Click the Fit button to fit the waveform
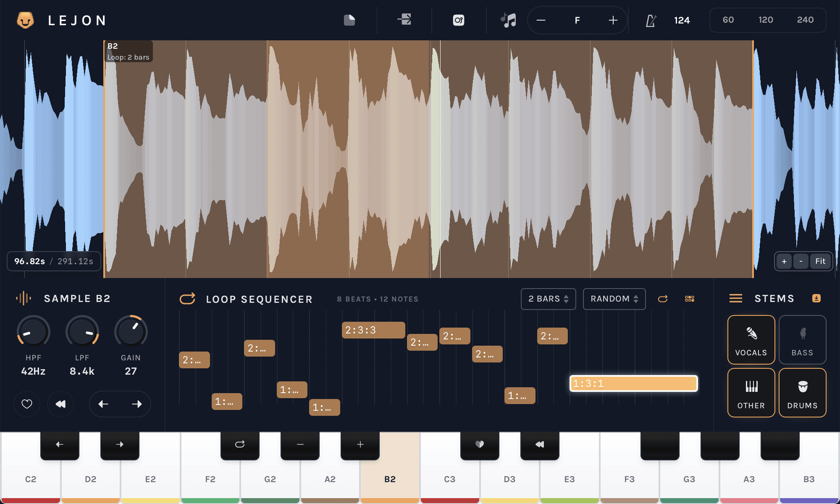Viewport: 840px width, 504px height. [820, 261]
